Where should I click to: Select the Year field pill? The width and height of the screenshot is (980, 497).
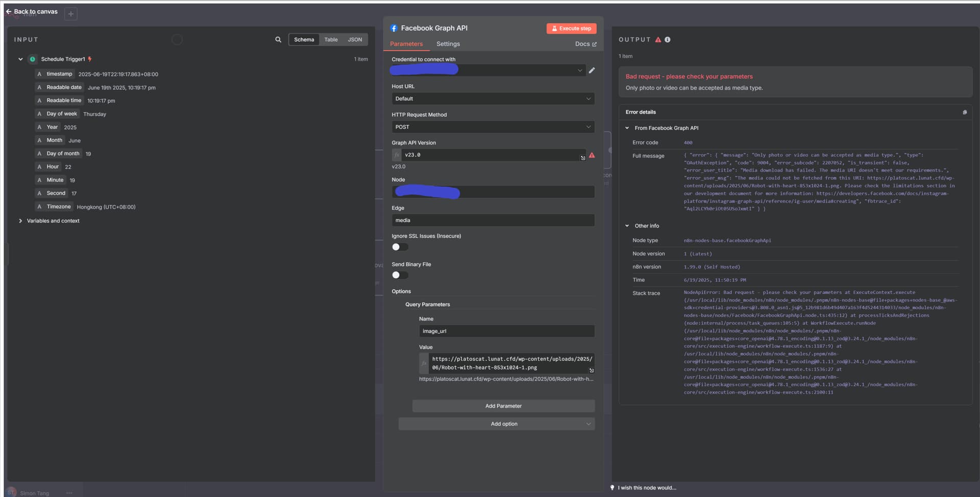coord(47,127)
